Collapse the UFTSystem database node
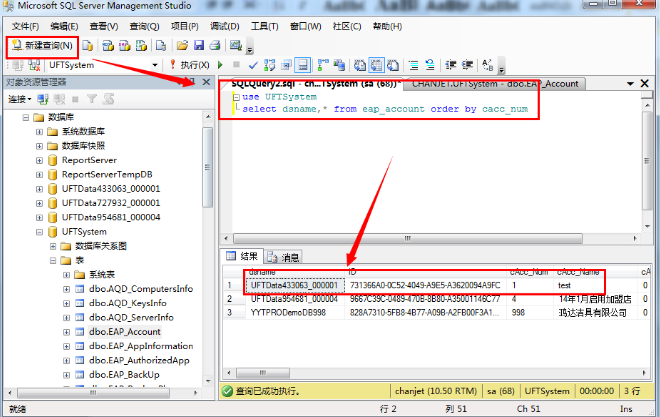 (x=39, y=232)
